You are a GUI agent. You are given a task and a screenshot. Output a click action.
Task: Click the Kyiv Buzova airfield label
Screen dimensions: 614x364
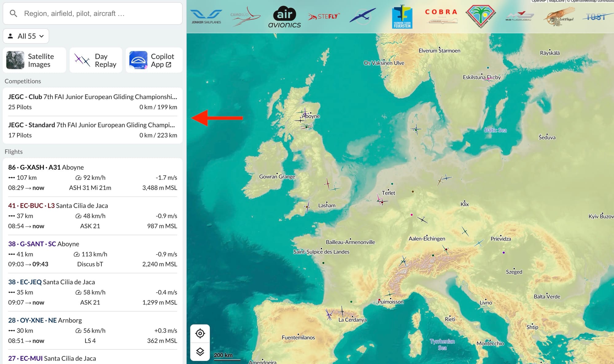pos(601,216)
